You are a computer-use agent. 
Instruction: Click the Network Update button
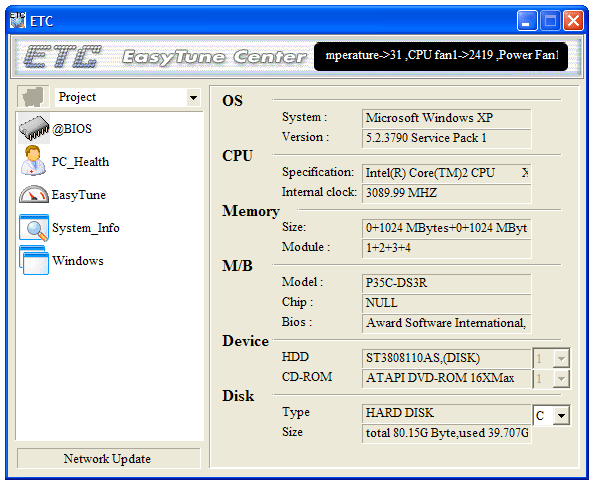pos(108,459)
